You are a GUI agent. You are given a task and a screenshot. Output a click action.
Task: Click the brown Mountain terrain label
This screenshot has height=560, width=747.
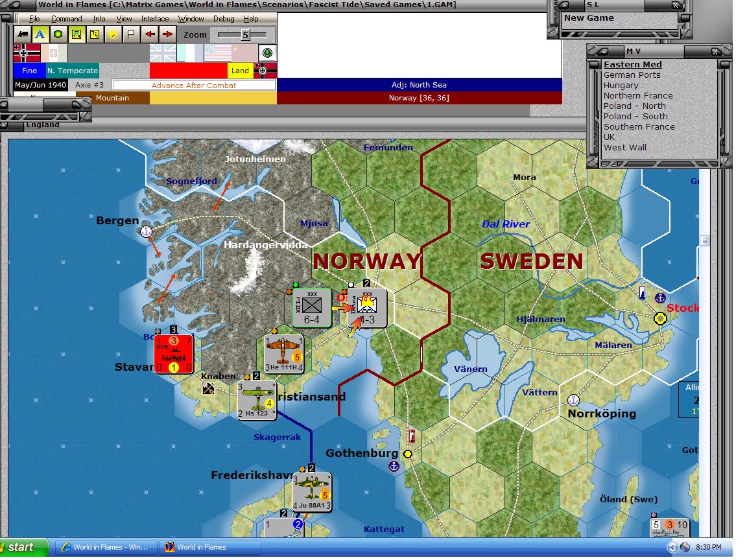[x=113, y=98]
